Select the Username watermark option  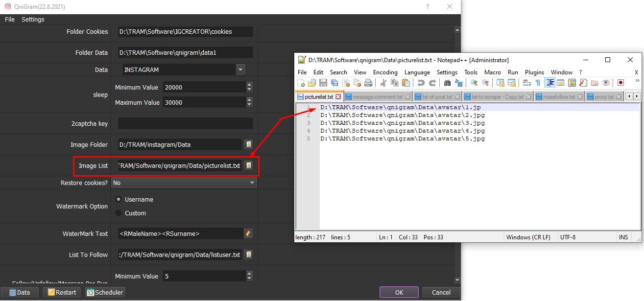coord(119,199)
